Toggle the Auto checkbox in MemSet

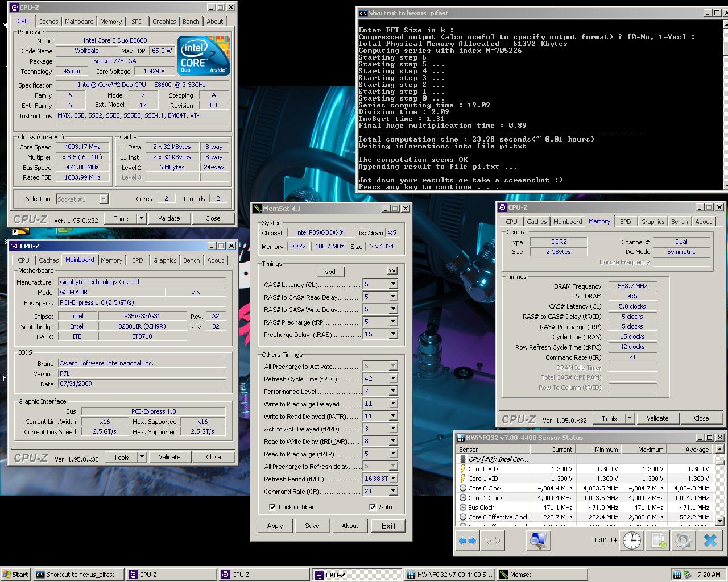coord(373,507)
